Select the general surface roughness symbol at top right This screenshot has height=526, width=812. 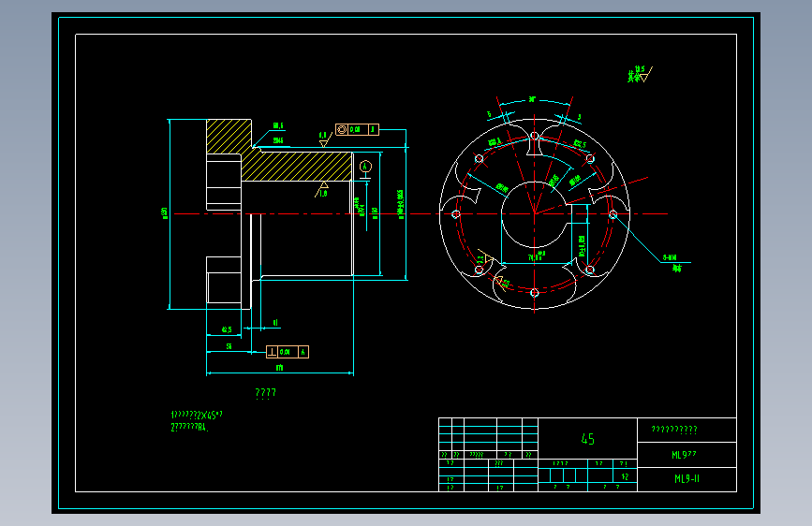coord(640,75)
